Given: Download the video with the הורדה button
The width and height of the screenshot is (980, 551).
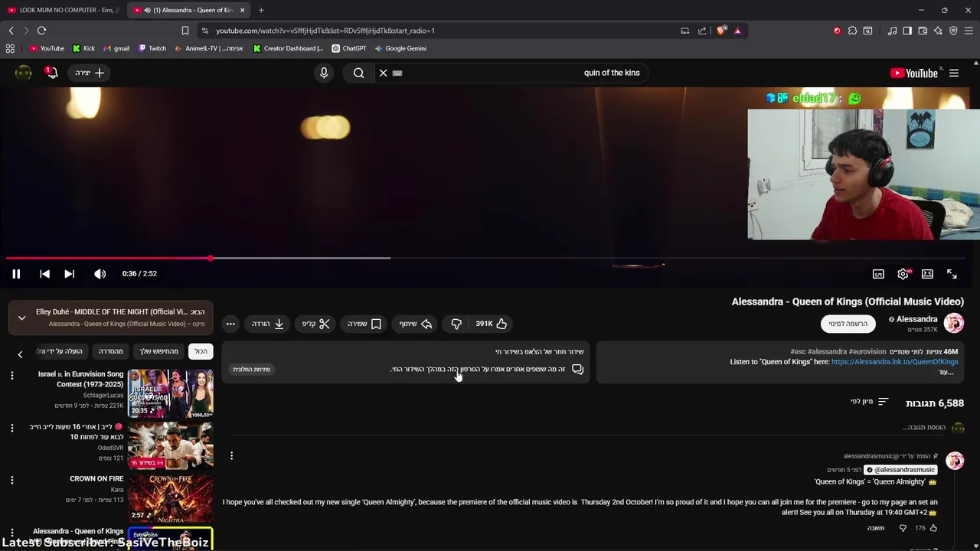Looking at the screenshot, I should tap(268, 324).
